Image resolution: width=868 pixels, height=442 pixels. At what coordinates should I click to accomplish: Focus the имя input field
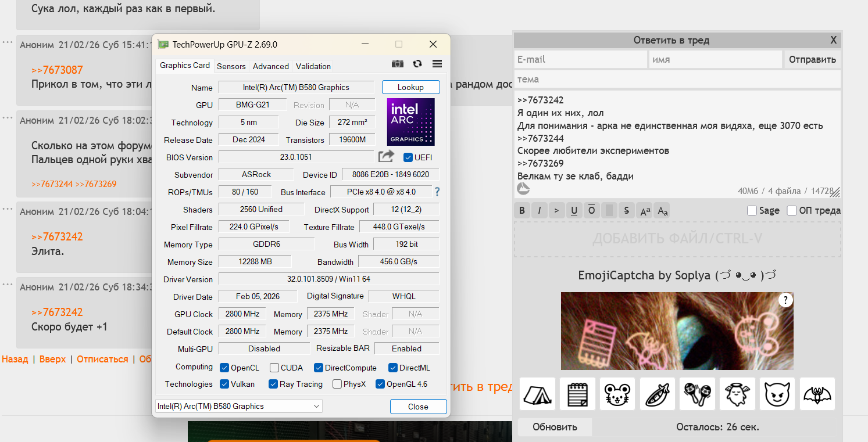click(716, 59)
